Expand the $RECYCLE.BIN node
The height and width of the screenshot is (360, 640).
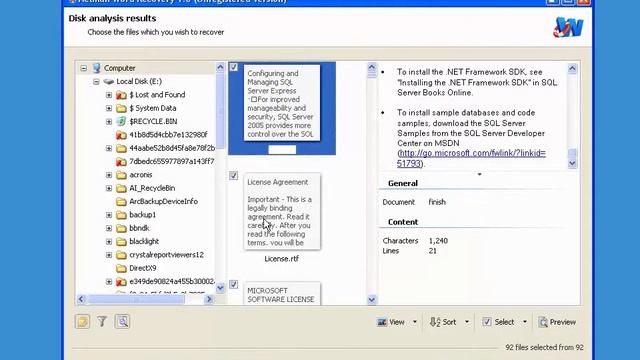(x=109, y=122)
